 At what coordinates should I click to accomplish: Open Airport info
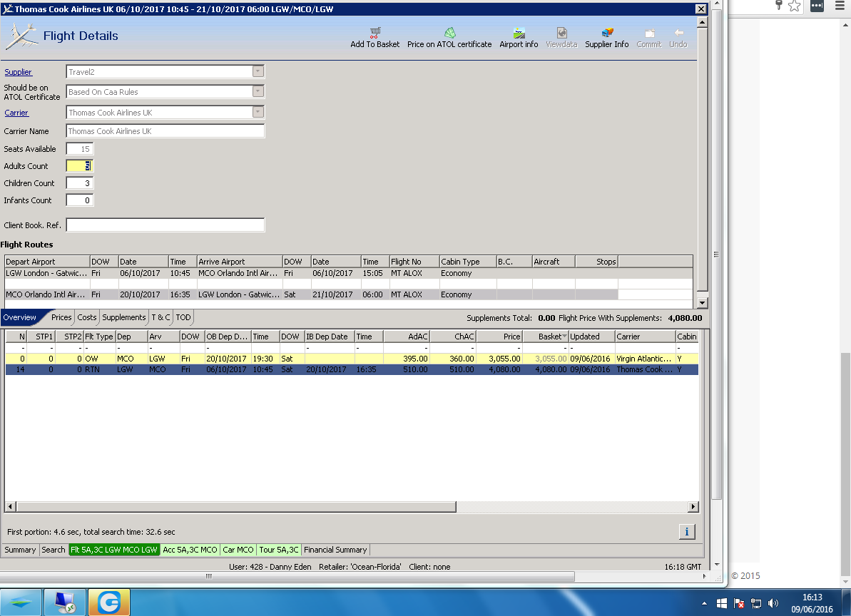click(x=519, y=38)
